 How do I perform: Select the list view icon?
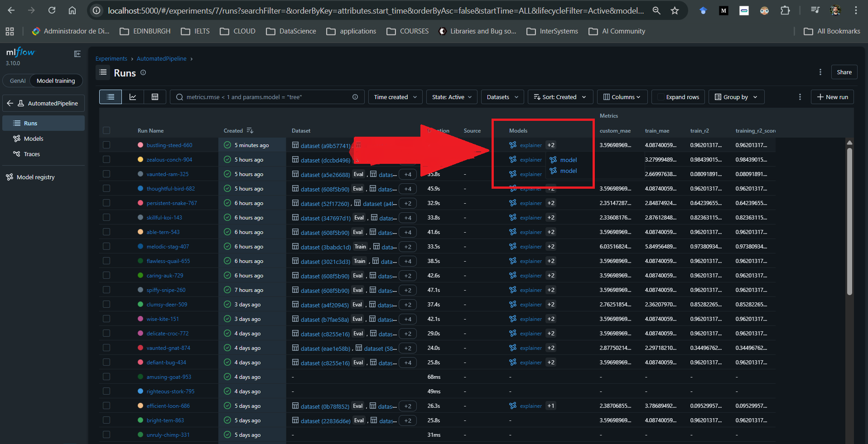coord(111,97)
